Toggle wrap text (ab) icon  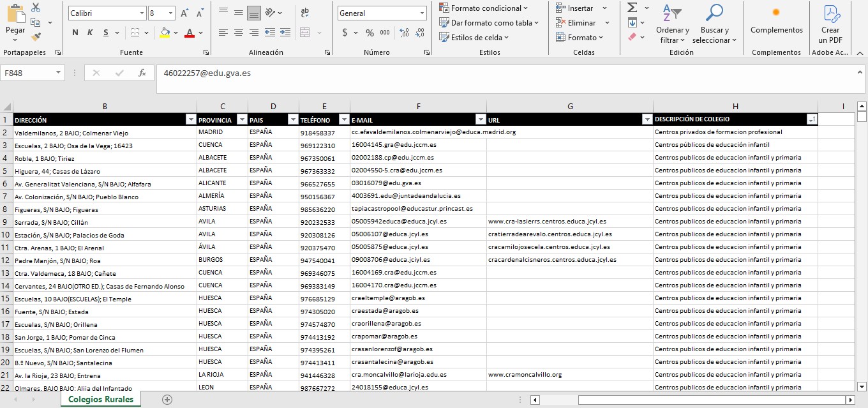pos(304,12)
